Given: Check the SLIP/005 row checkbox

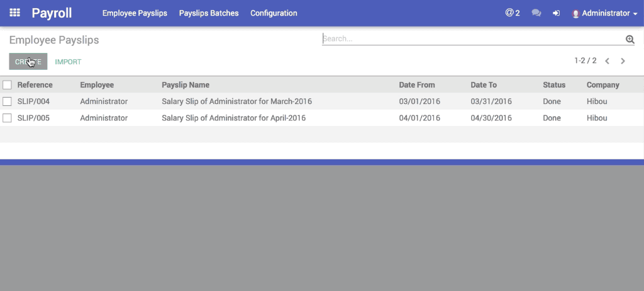Looking at the screenshot, I should tap(7, 118).
